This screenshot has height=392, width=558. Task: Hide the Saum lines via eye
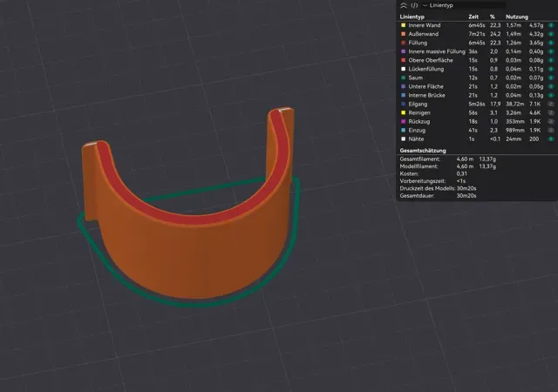coord(551,78)
